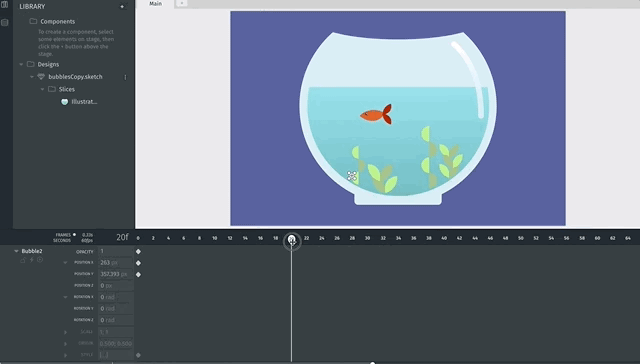This screenshot has width=640, height=364.
Task: Collapse the Slices folder
Action: pyautogui.click(x=42, y=89)
